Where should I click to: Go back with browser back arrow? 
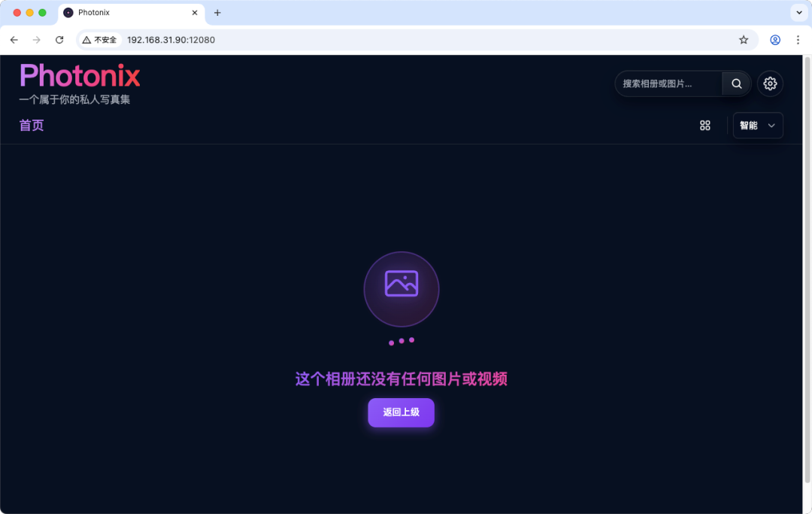tap(14, 40)
